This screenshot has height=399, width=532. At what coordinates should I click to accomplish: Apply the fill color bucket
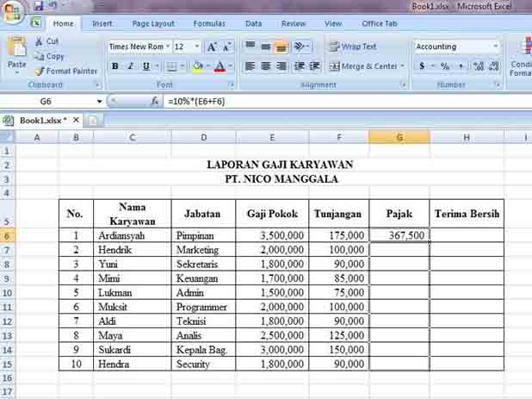tap(197, 66)
